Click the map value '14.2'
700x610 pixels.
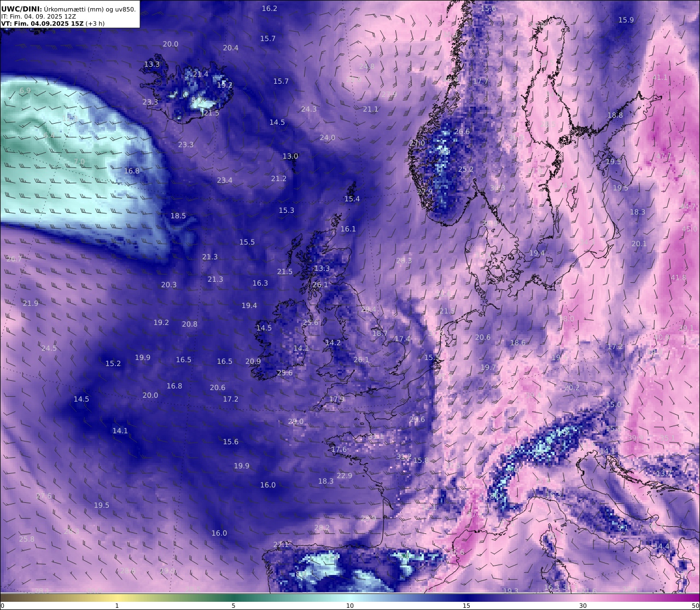point(333,342)
